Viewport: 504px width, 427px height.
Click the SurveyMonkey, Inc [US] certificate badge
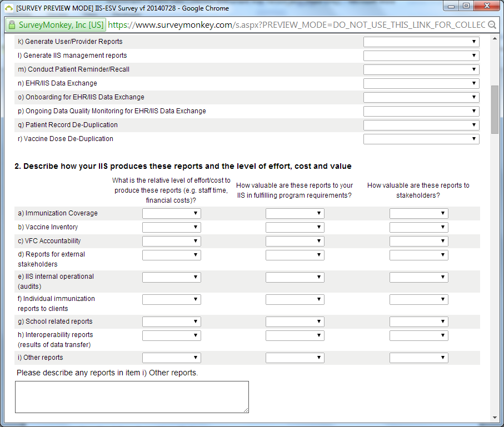[x=56, y=25]
